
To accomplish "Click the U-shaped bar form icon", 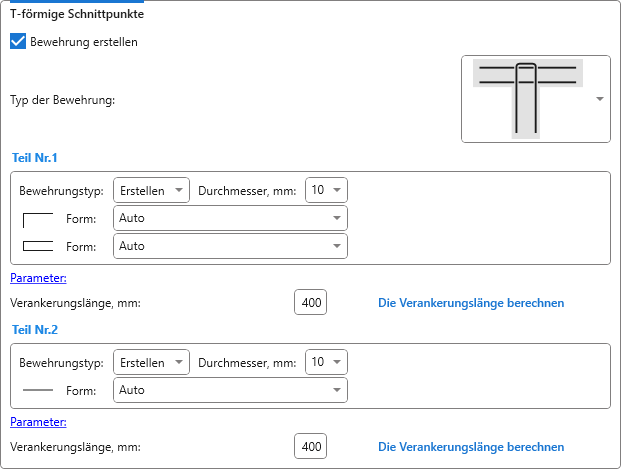I will (37, 246).
